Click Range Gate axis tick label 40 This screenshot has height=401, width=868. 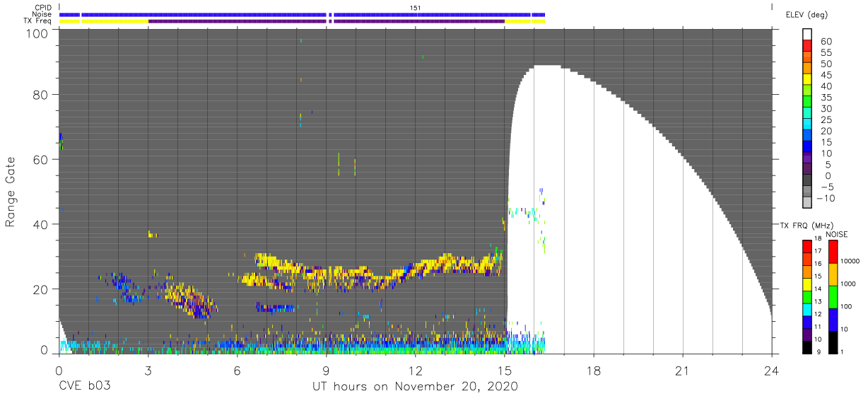(41, 224)
